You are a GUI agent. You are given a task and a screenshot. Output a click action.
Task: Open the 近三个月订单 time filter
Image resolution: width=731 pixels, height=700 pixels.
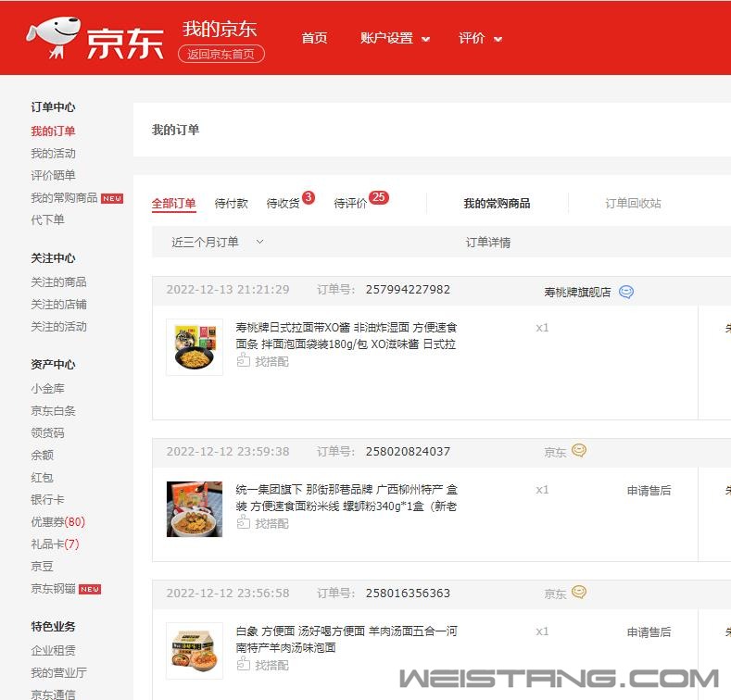[x=217, y=242]
